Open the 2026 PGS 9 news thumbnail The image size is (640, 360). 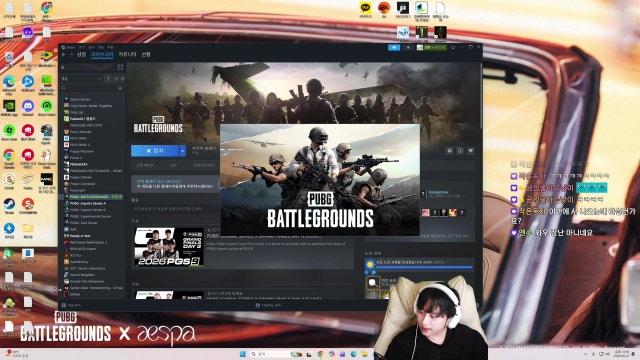169,247
